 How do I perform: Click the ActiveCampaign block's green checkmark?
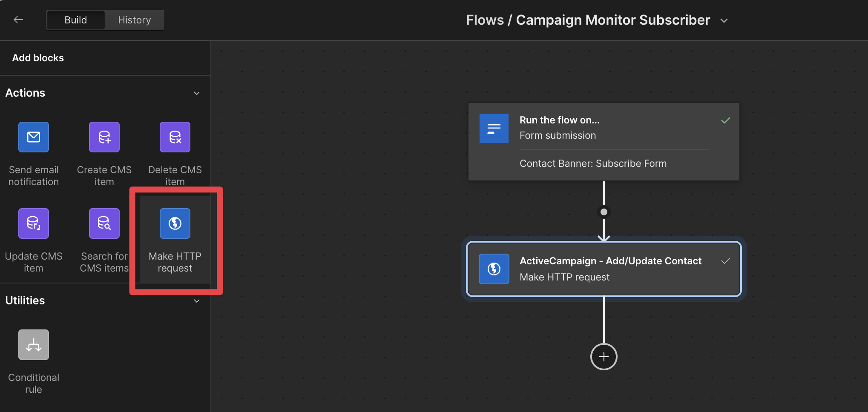(726, 261)
